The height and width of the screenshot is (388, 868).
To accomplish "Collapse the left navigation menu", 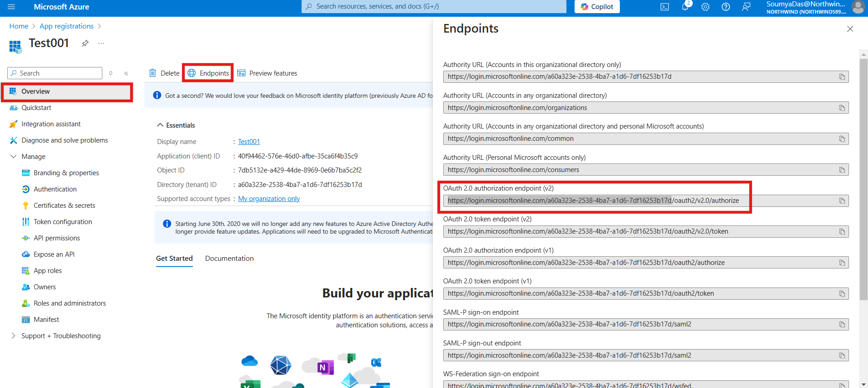I will tap(126, 73).
